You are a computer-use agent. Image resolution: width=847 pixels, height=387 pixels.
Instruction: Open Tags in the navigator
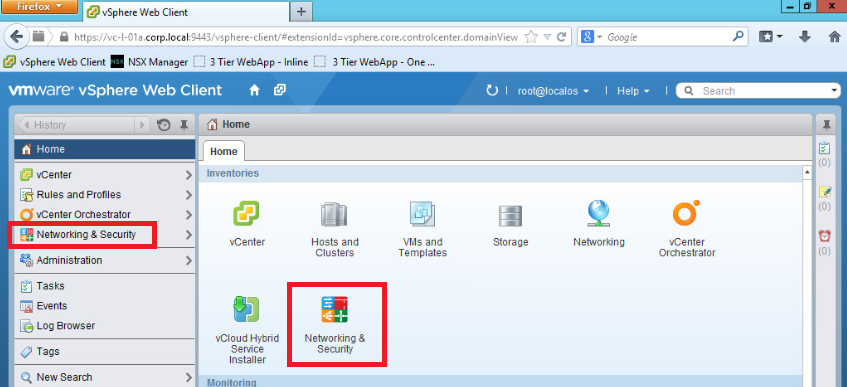click(x=105, y=351)
